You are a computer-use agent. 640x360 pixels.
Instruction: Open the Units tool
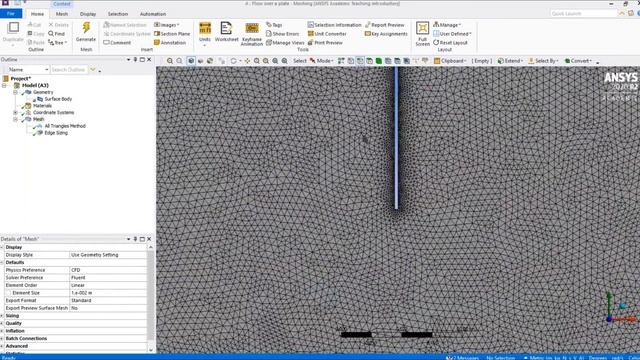pos(205,32)
